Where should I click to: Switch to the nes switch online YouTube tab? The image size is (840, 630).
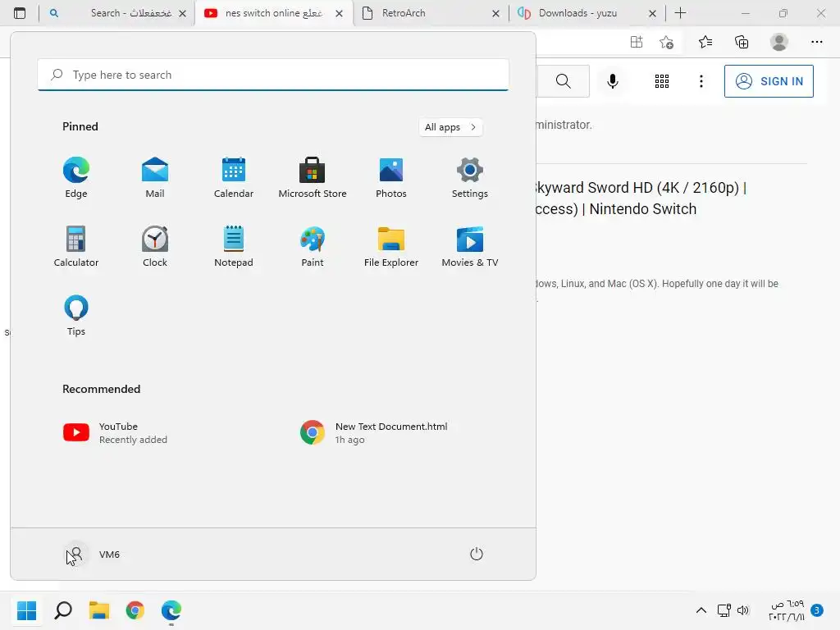pyautogui.click(x=273, y=13)
